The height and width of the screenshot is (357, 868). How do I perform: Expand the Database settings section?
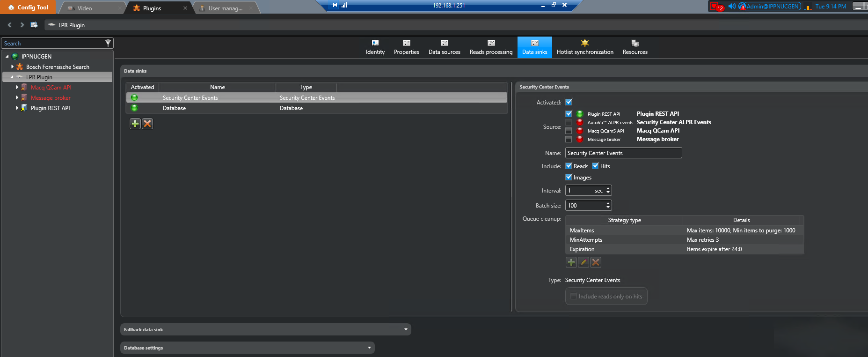(369, 348)
